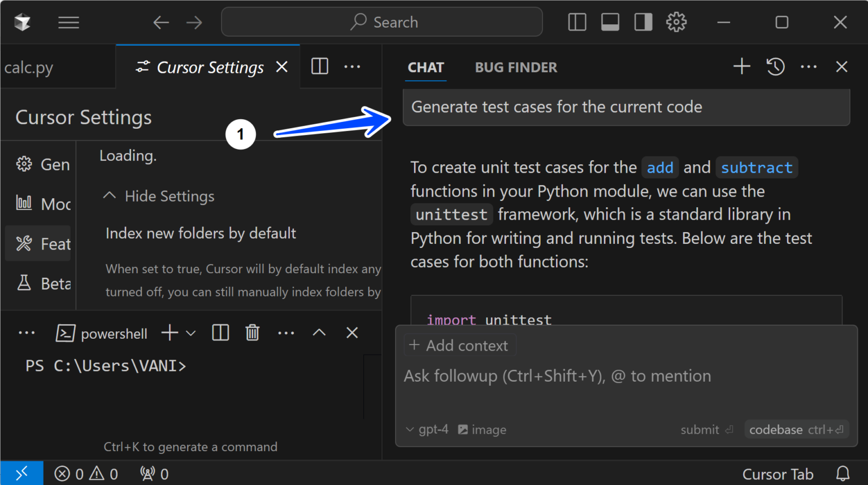Start a new chat with the plus icon
The height and width of the screenshot is (485, 868).
pos(741,66)
